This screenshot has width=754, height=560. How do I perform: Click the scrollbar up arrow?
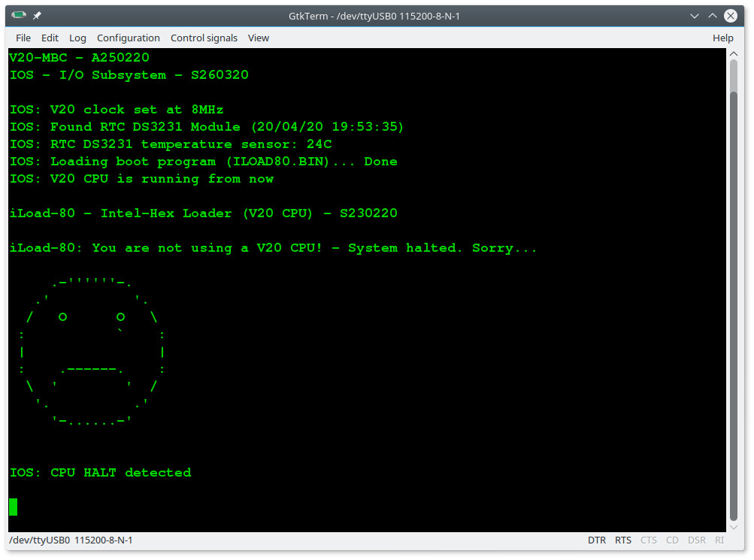733,54
